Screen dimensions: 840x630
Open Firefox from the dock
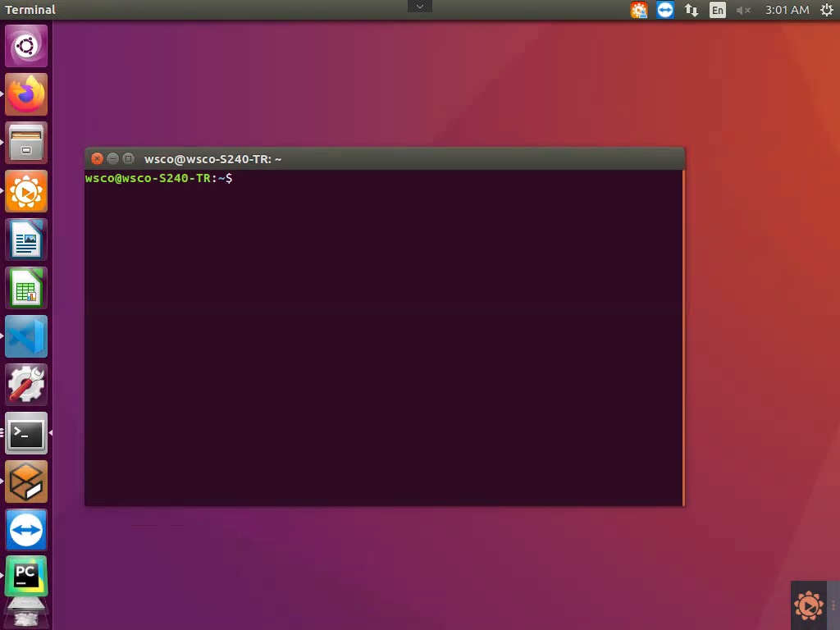pos(26,93)
